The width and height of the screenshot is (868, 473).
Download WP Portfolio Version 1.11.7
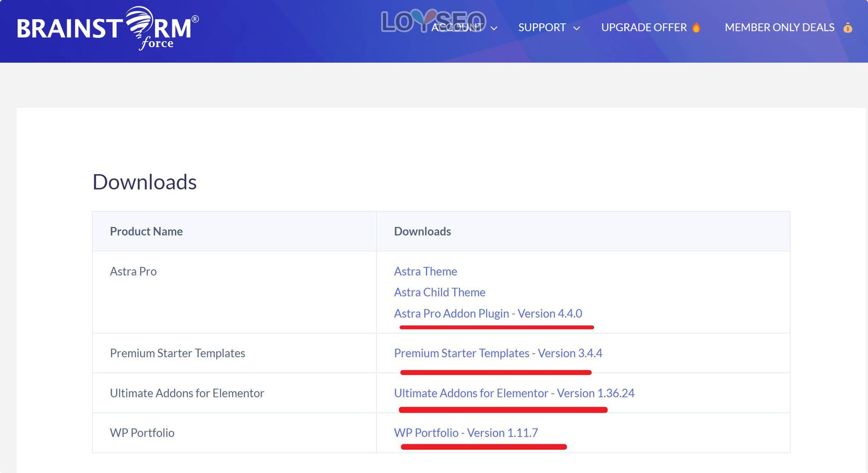click(466, 433)
